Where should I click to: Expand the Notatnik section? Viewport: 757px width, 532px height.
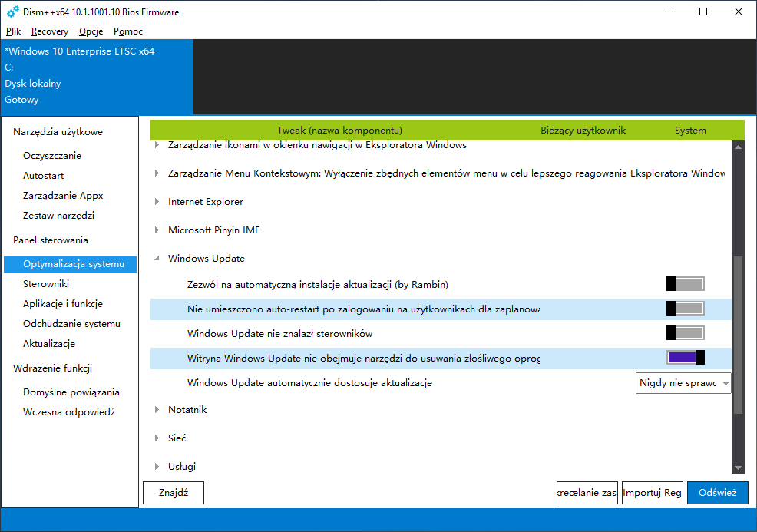point(158,410)
